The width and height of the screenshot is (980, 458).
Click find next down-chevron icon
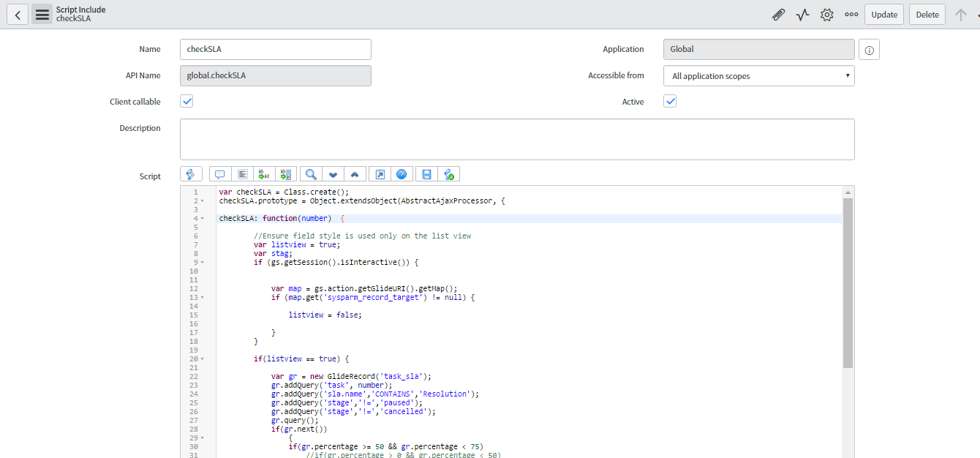pyautogui.click(x=333, y=174)
